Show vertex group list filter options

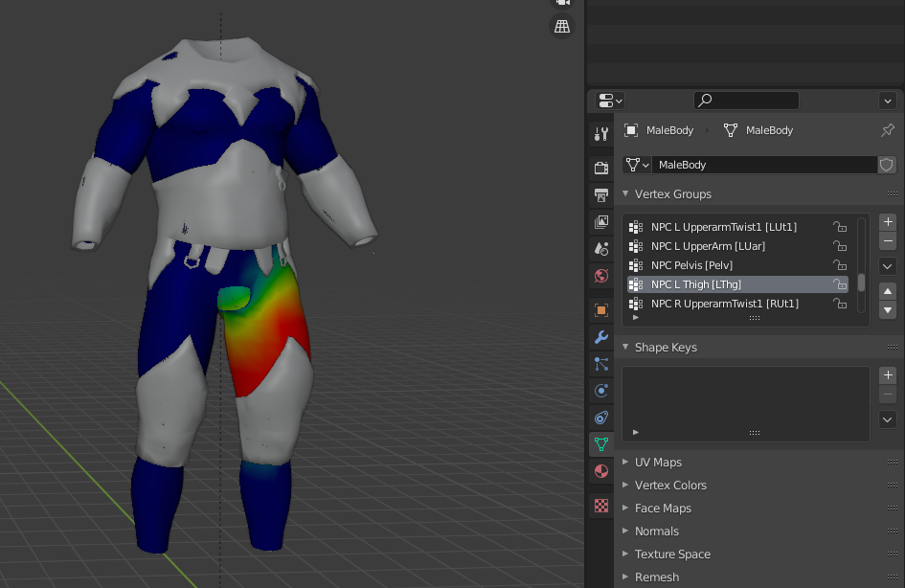[x=636, y=318]
